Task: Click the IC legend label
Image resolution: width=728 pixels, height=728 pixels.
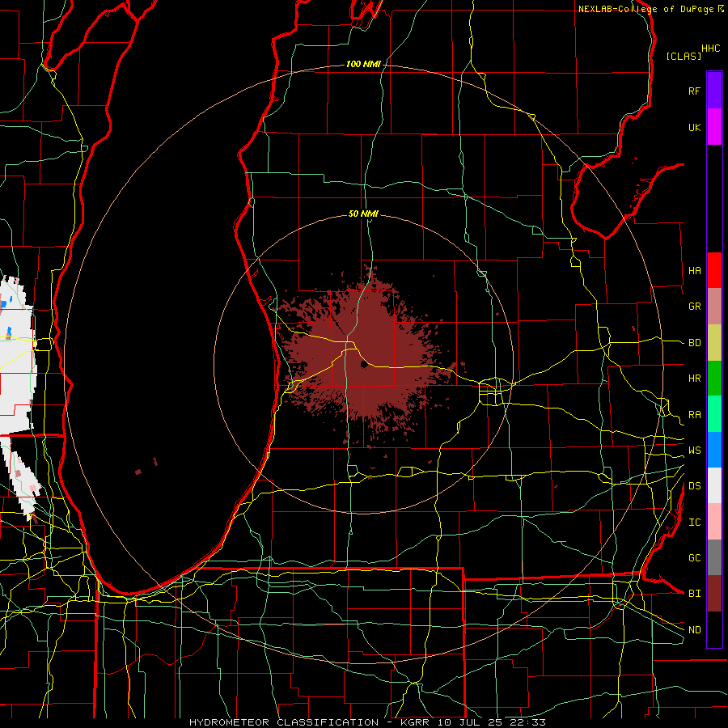Action: point(694,522)
